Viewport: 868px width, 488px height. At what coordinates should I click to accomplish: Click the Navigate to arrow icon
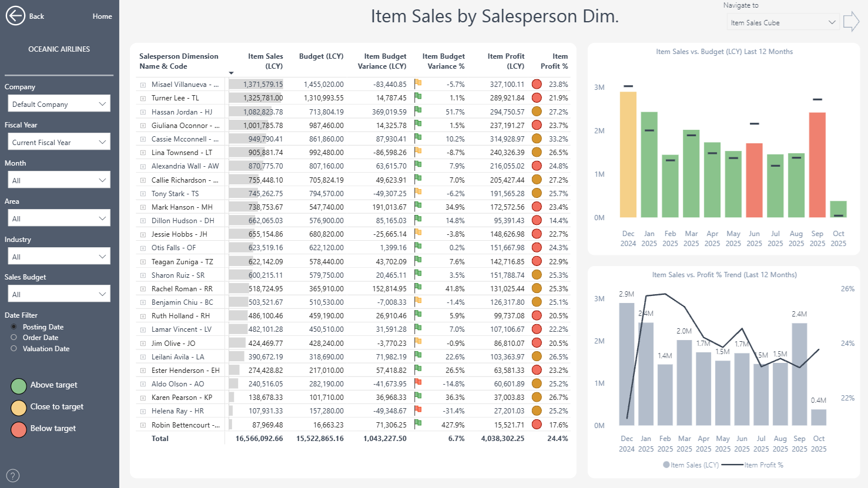coord(851,22)
